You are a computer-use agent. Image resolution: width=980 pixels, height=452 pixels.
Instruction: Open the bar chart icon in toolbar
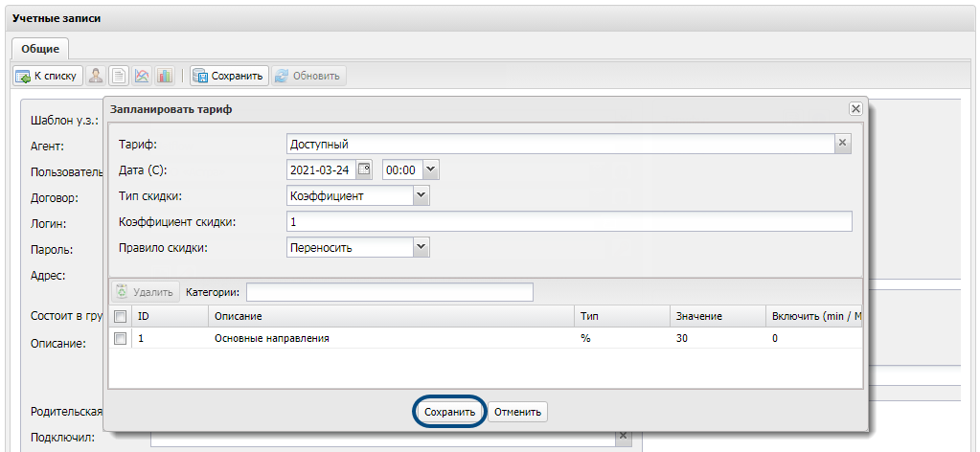coord(165,77)
